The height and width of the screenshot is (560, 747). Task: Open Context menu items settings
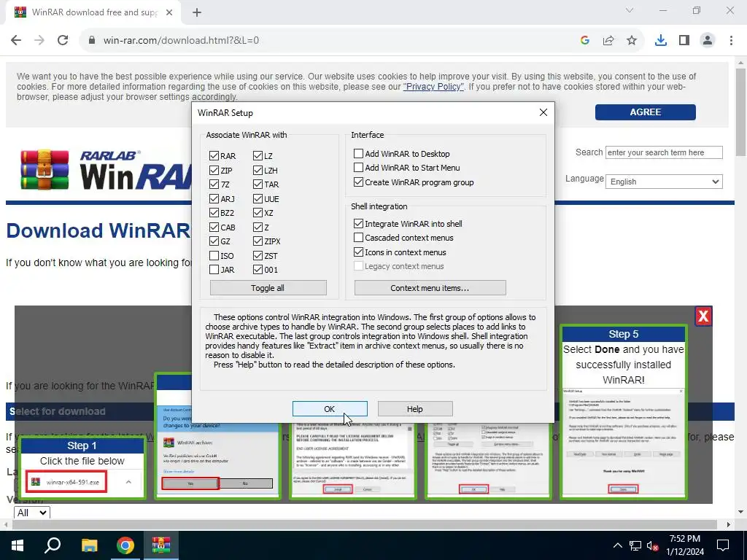pyautogui.click(x=430, y=287)
